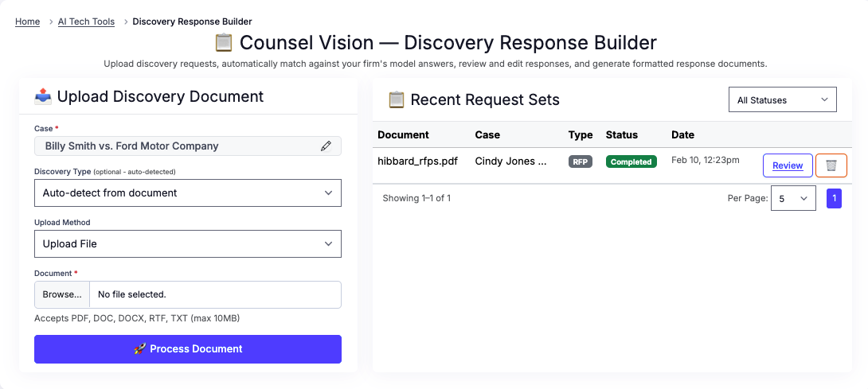Click the Completed status badge
This screenshot has width=868, height=389.
click(631, 161)
